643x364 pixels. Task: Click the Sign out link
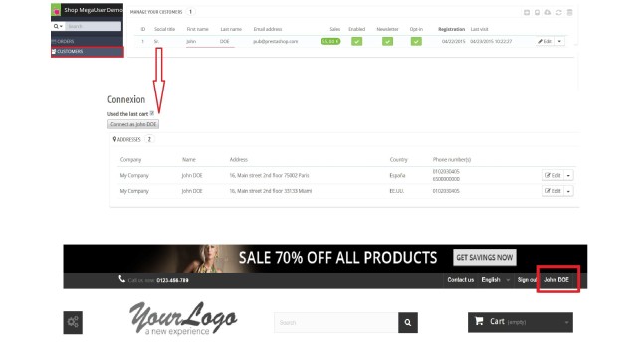pyautogui.click(x=527, y=280)
